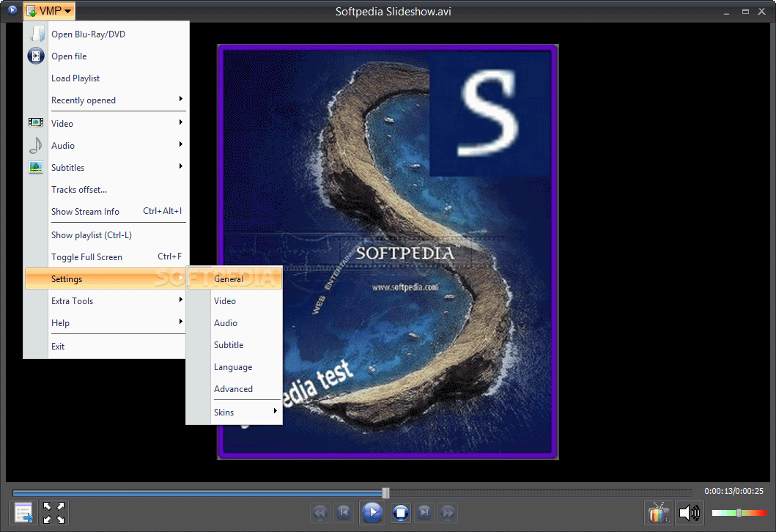Close the player window
This screenshot has width=776, height=532.
761,12
